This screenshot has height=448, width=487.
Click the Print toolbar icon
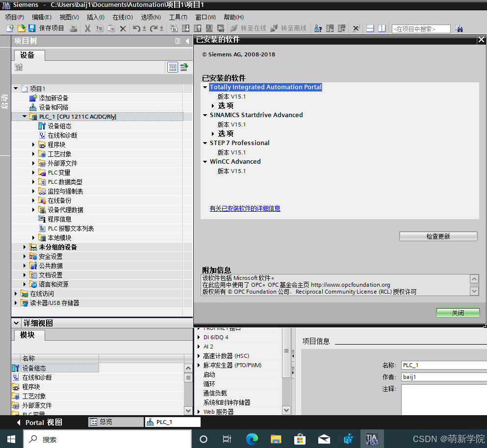point(74,28)
